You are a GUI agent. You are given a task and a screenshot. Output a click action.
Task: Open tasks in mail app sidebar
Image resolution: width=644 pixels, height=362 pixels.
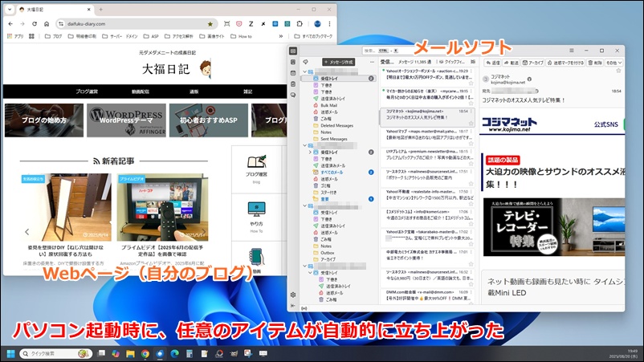point(293,84)
